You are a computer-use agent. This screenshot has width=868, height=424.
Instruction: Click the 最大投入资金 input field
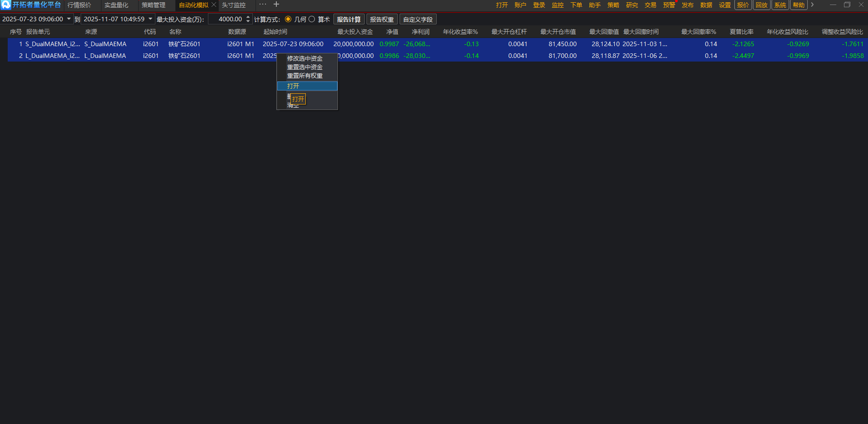click(x=227, y=19)
